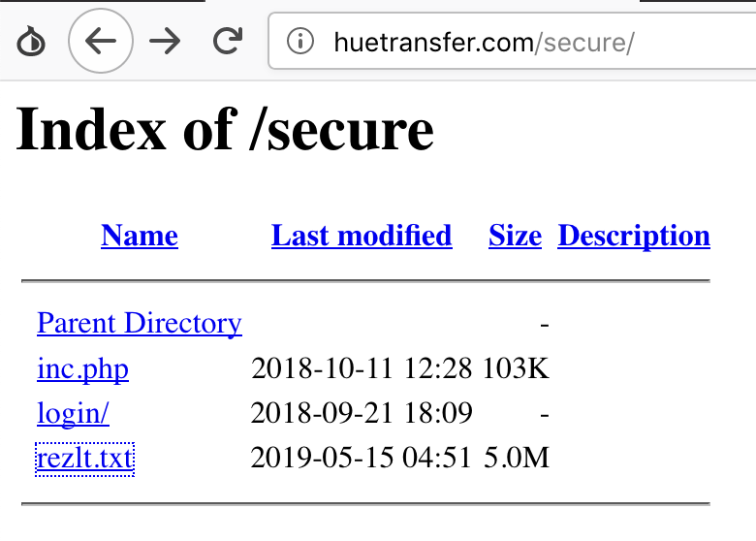Sort the listing by Name
The image size is (756, 541).
tap(140, 236)
